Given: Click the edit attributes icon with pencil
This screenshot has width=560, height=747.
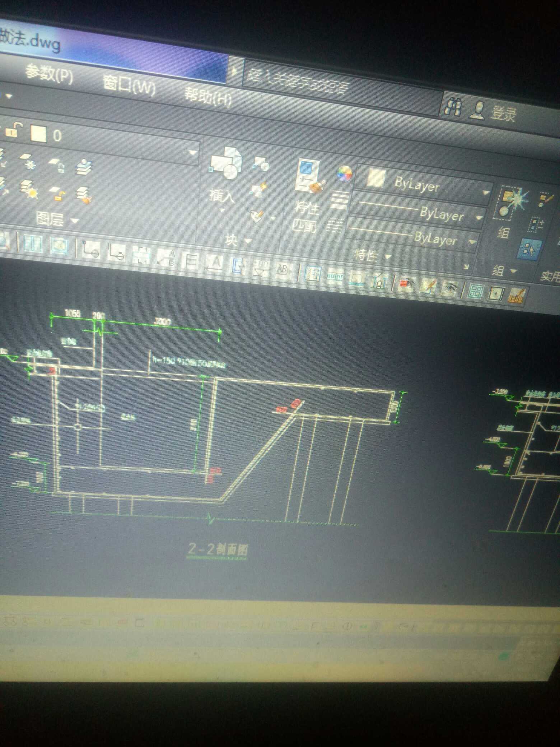Looking at the screenshot, I should pyautogui.click(x=257, y=215).
